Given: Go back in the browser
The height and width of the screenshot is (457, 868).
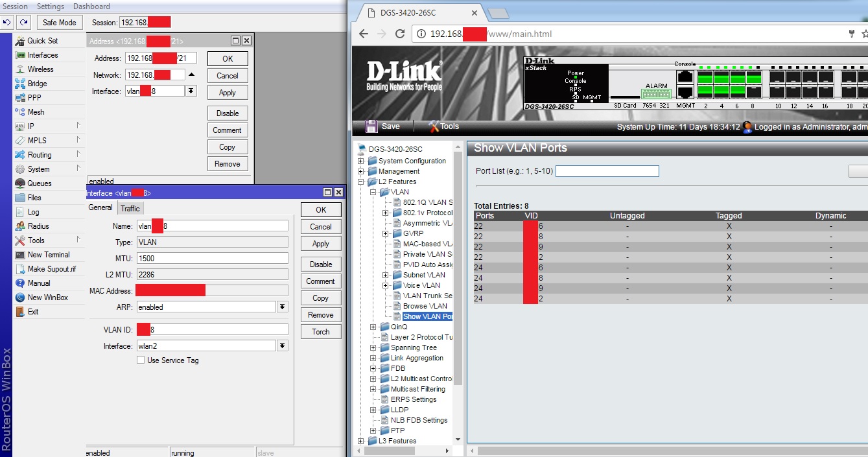Looking at the screenshot, I should click(364, 34).
